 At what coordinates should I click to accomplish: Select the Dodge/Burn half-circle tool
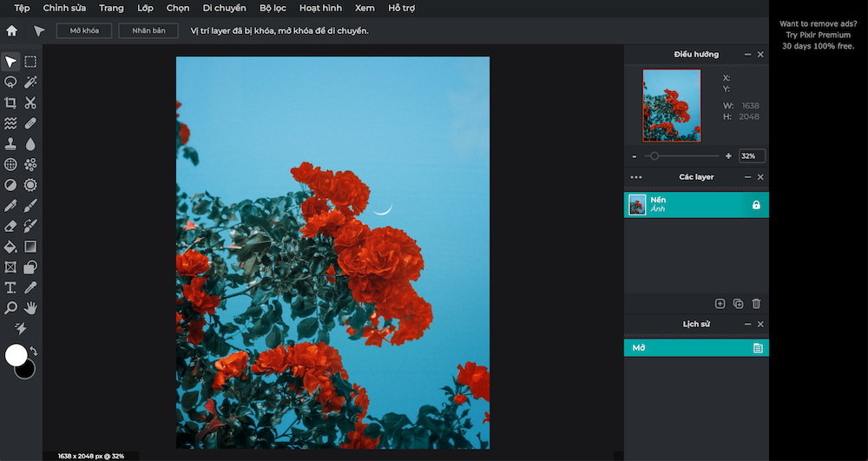click(10, 185)
